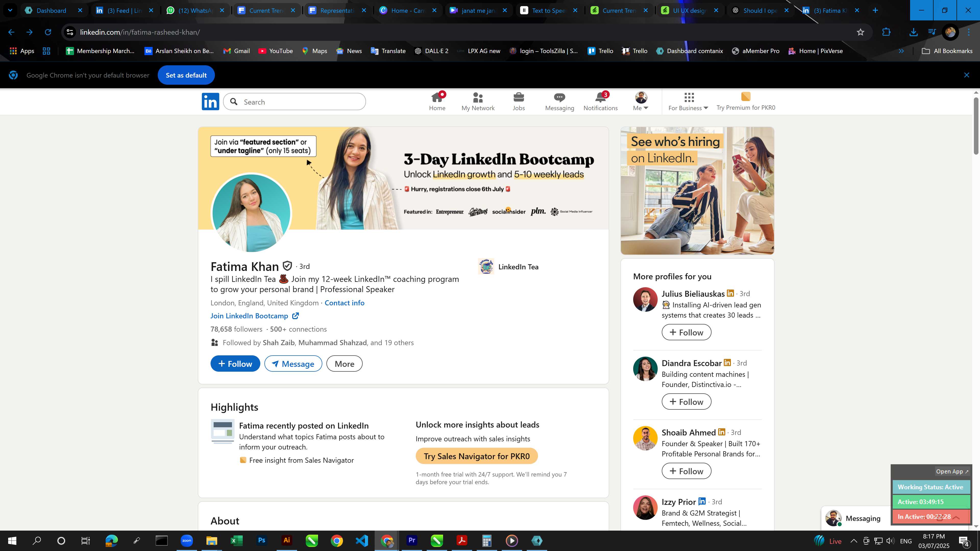Open Visual Studio Code from taskbar

pos(362,540)
